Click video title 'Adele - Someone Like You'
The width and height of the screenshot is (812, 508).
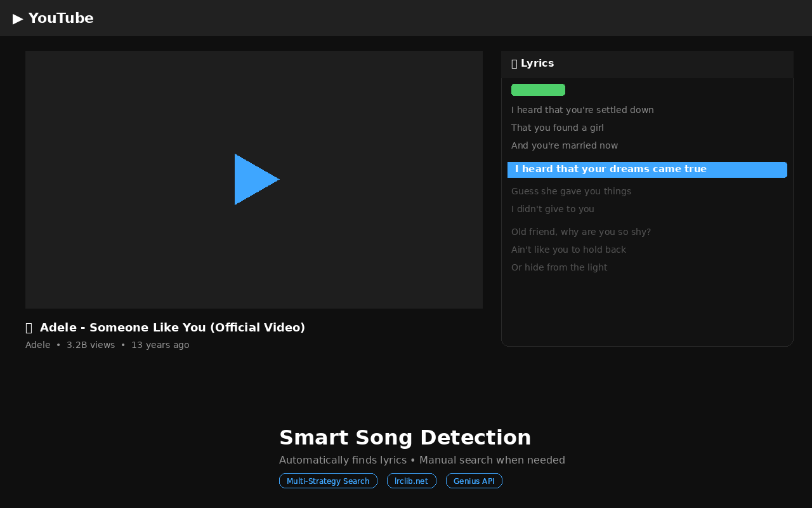pos(173,328)
